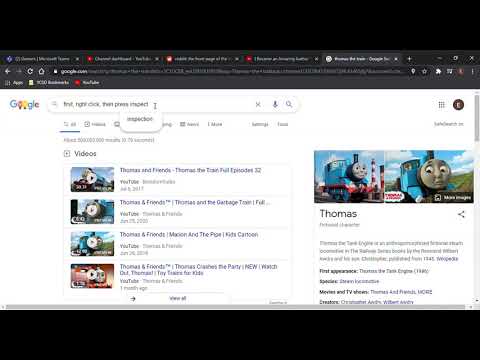The image size is (480, 360).
Task: Open the Apps shortcut in bookmarks bar
Action: click(x=14, y=82)
